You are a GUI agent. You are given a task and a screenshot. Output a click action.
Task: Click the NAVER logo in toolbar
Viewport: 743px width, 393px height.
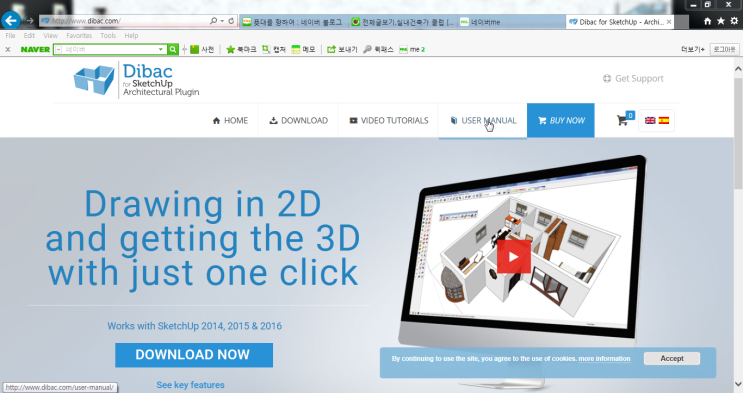pyautogui.click(x=35, y=49)
